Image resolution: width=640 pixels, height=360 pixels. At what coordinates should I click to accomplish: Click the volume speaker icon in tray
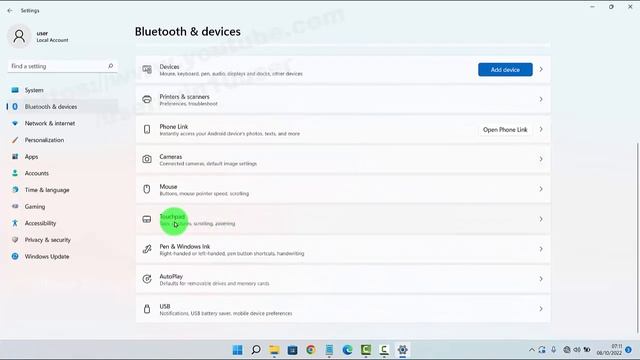577,350
